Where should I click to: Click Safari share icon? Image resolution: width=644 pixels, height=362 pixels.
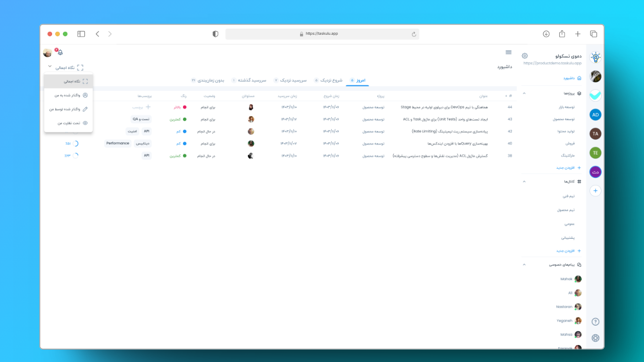[x=562, y=34]
